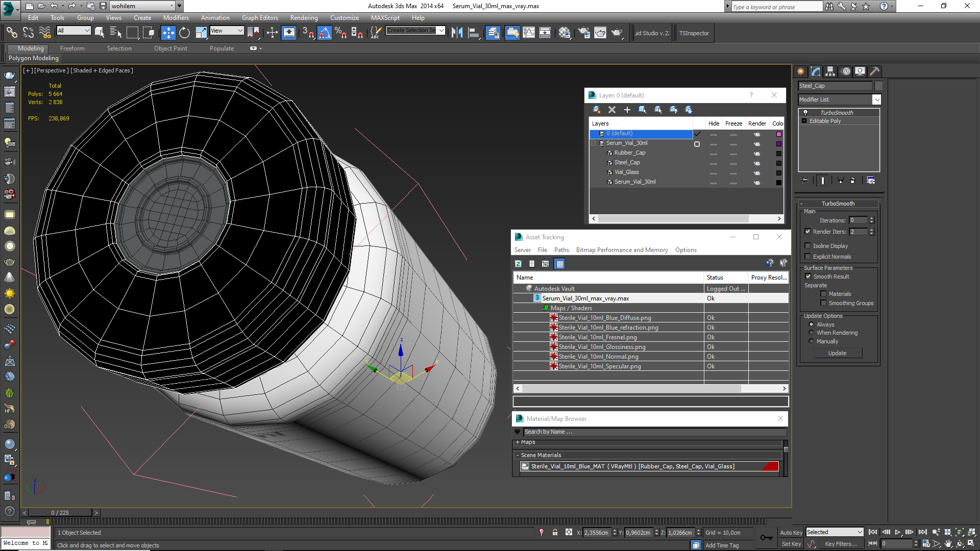Enable Separate by Smoothing Groups checkbox

pos(823,303)
